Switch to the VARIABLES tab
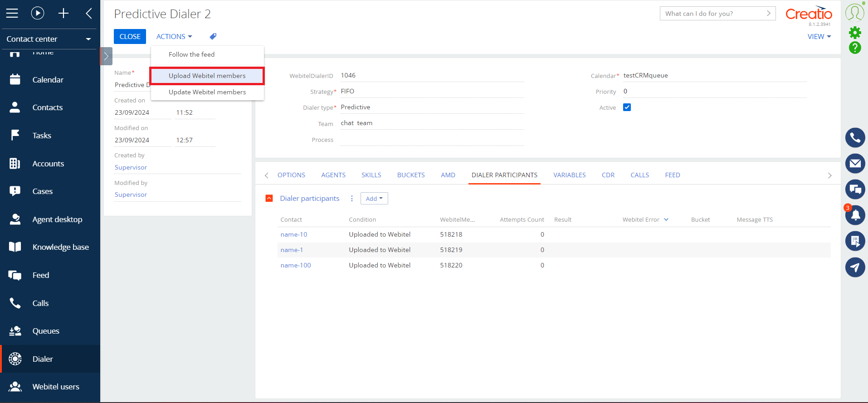 click(x=570, y=175)
